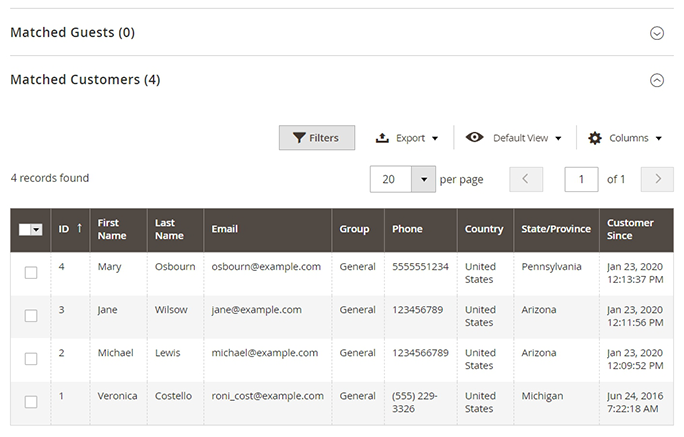
Task: Click the Matched Guests (0) heading
Action: [72, 33]
